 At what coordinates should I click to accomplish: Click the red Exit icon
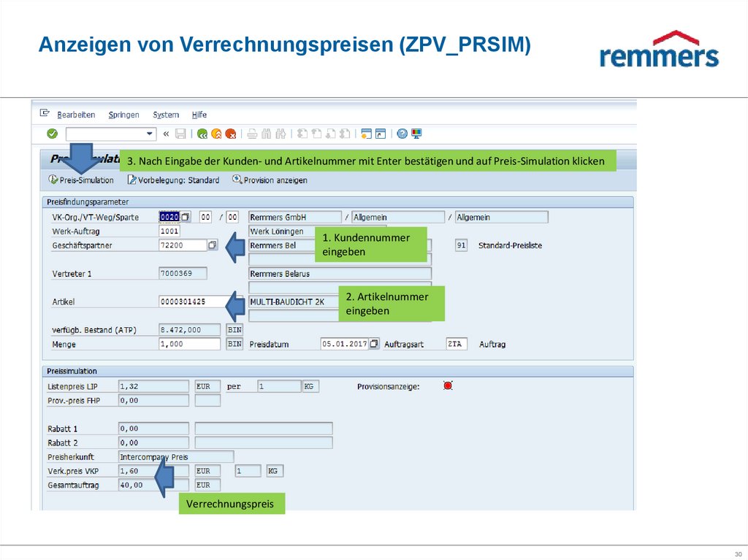[231, 134]
